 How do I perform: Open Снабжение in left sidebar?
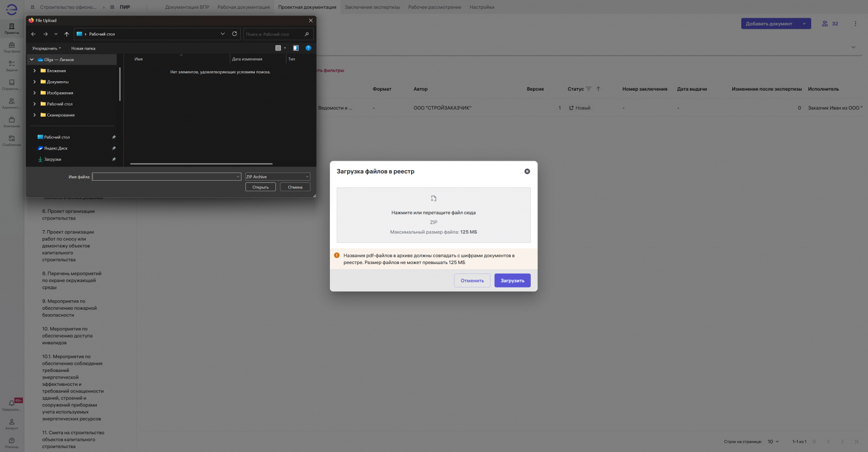(x=12, y=141)
